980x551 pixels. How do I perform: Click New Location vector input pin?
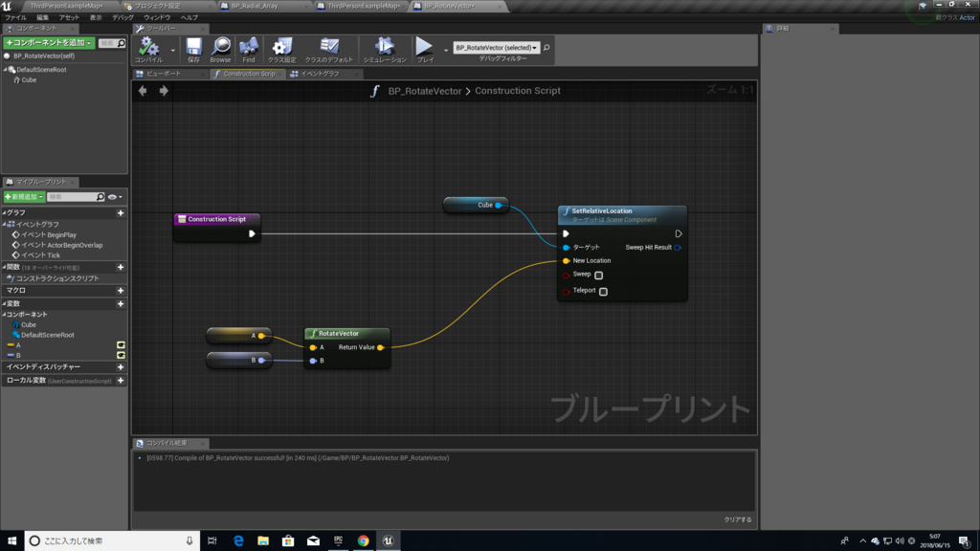[x=567, y=261]
